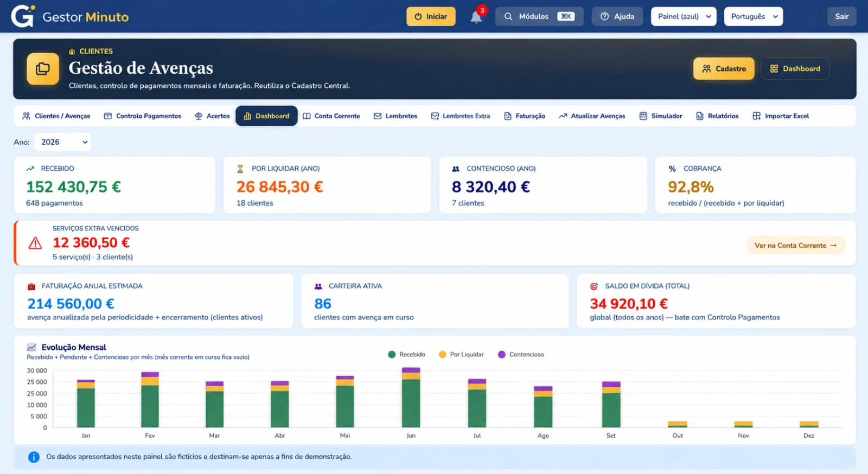
Task: Toggle Contencioso series in chart legend
Action: point(521,355)
